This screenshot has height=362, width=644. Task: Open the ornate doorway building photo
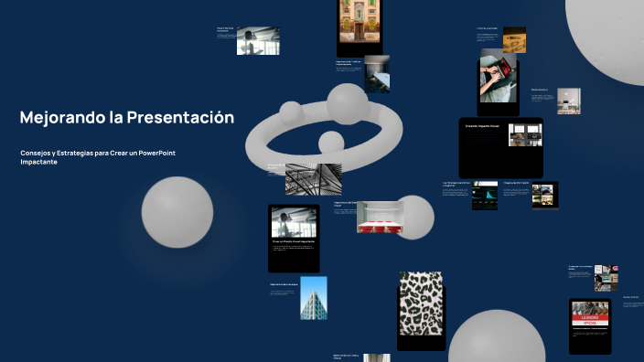click(360, 21)
